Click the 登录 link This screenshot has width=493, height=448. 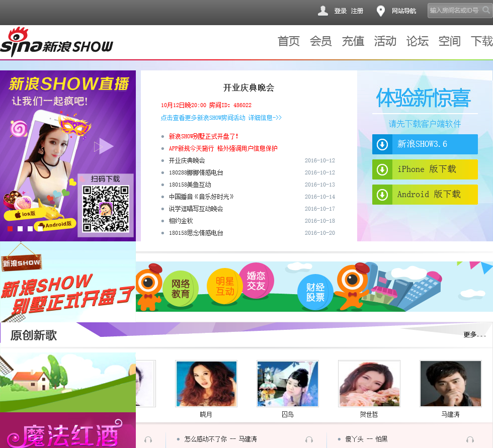(341, 11)
